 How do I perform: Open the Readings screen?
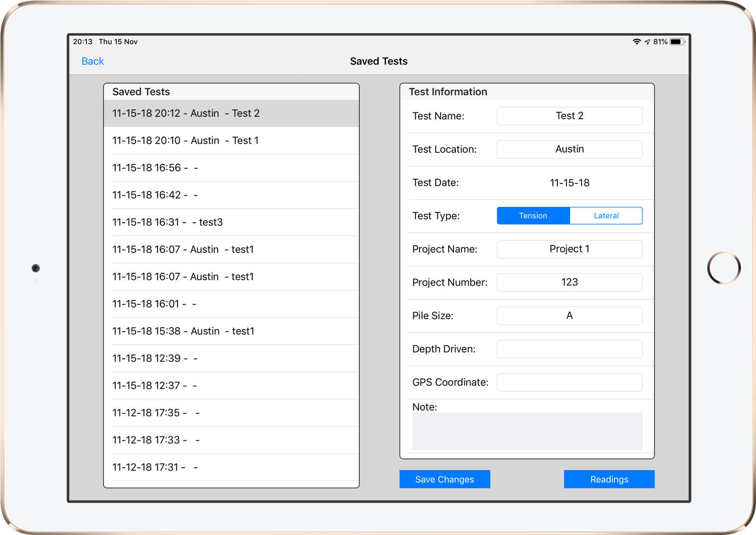pyautogui.click(x=609, y=479)
